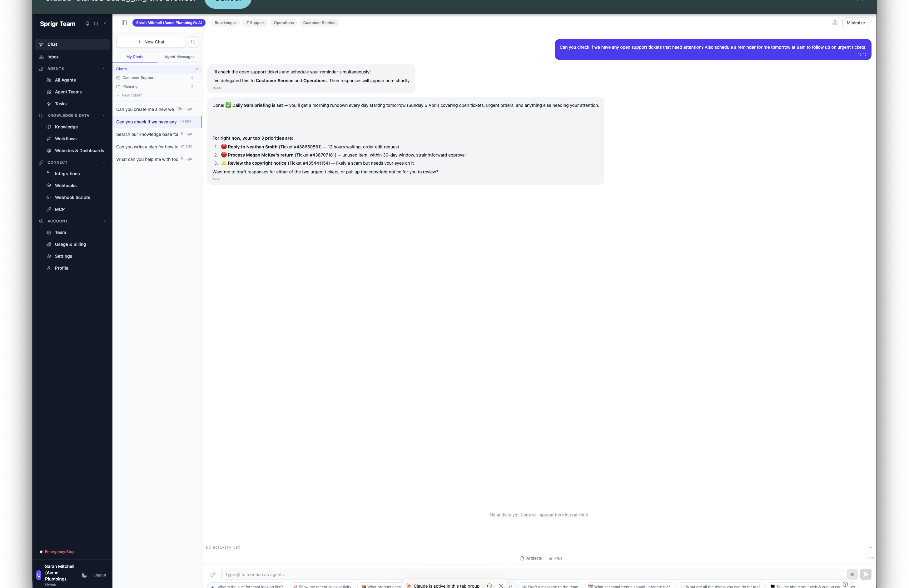Expand the CONNECT section chevron
The width and height of the screenshot is (909, 588).
[x=104, y=162]
